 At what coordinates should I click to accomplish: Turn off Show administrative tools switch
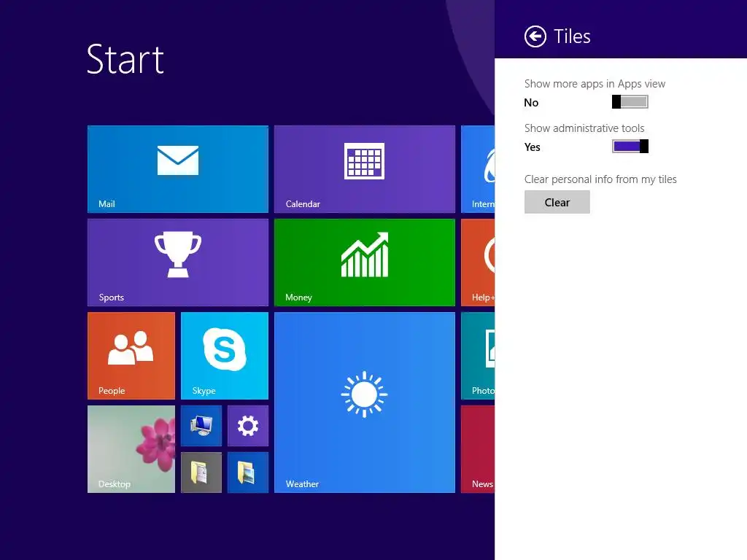[630, 146]
